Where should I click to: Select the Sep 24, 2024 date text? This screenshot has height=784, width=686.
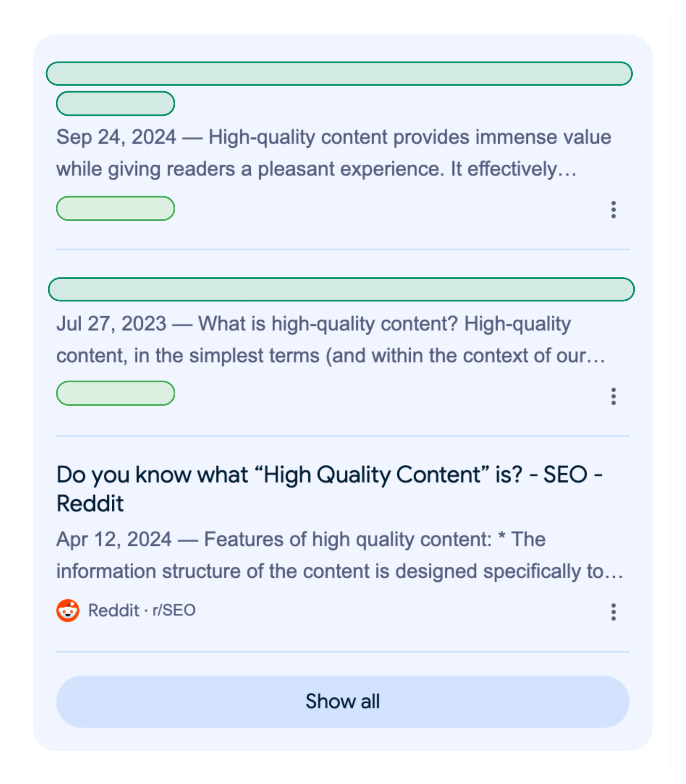tap(116, 137)
